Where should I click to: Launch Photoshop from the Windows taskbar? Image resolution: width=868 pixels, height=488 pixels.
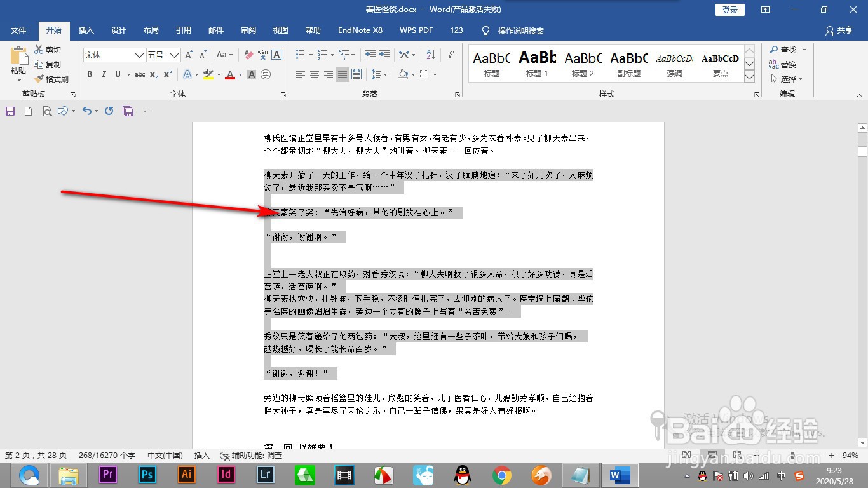click(x=146, y=475)
